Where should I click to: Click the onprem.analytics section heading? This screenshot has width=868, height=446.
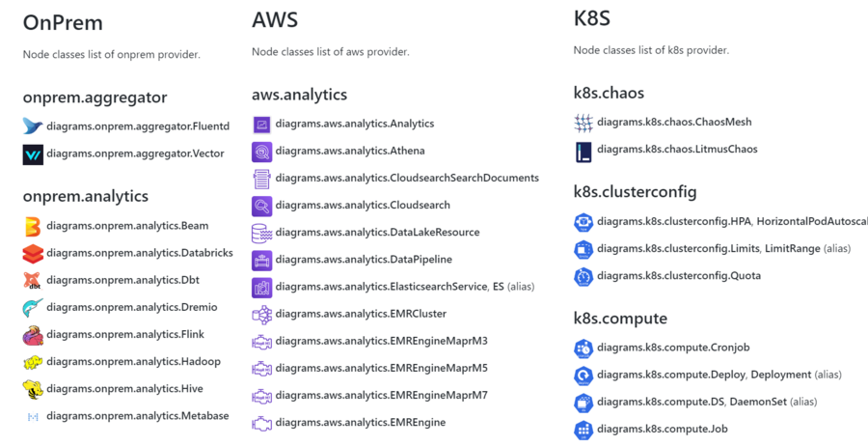click(x=86, y=196)
